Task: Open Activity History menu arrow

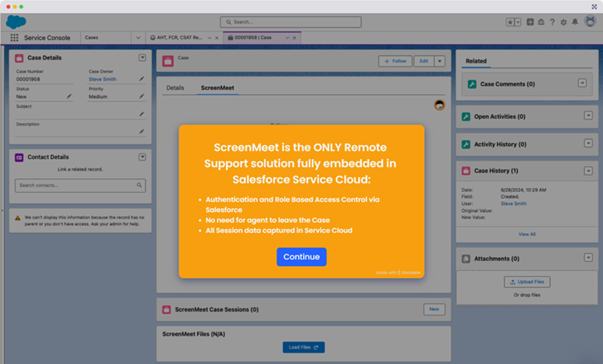Action: click(x=588, y=143)
